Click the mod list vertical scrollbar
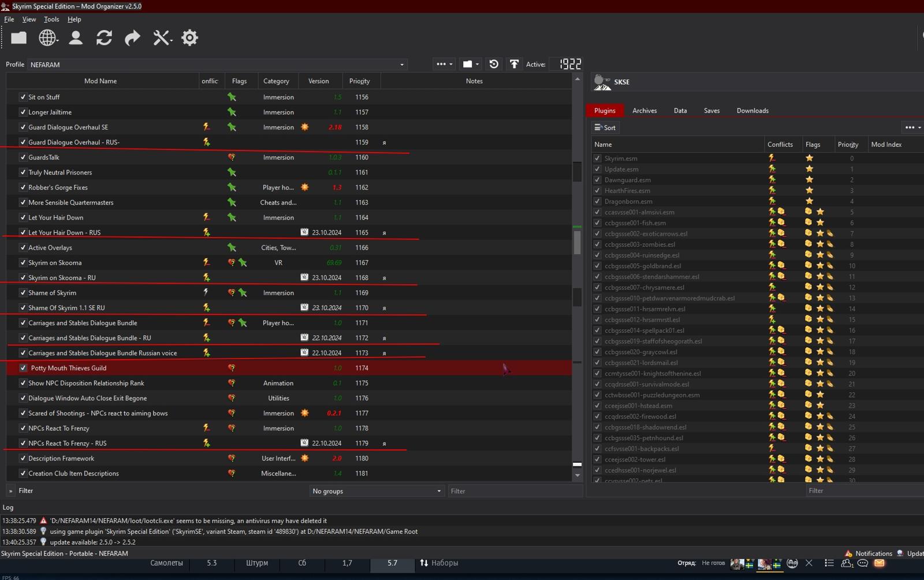Image resolution: width=924 pixels, height=580 pixels. (x=577, y=243)
